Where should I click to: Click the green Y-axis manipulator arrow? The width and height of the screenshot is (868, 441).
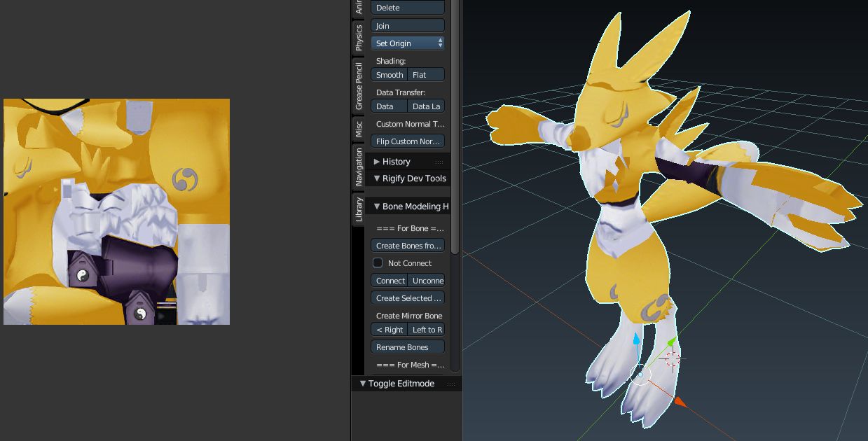[x=671, y=342]
